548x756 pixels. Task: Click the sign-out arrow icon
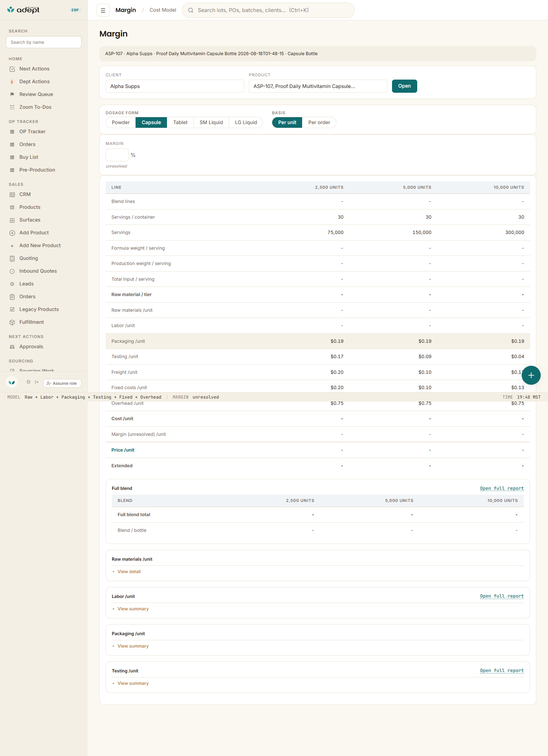tap(37, 382)
